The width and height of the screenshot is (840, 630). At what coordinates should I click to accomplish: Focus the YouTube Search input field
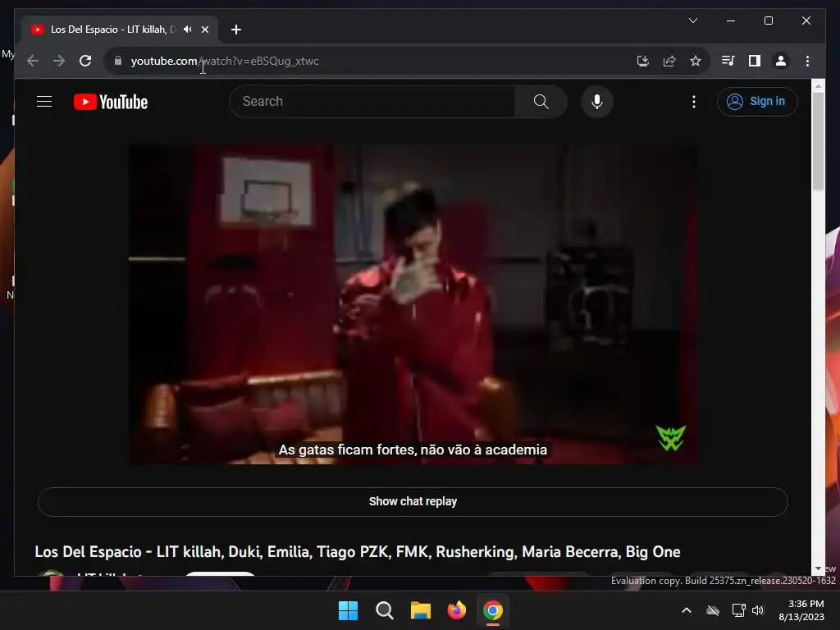click(x=373, y=101)
